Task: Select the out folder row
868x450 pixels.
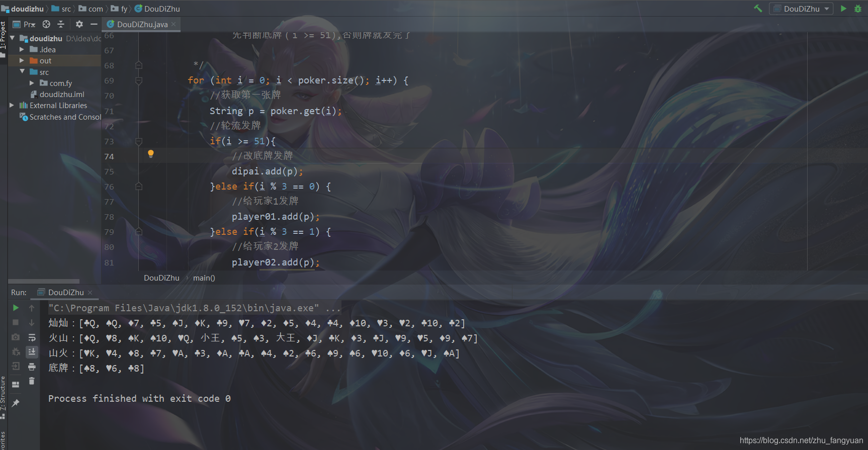Action: (x=55, y=60)
